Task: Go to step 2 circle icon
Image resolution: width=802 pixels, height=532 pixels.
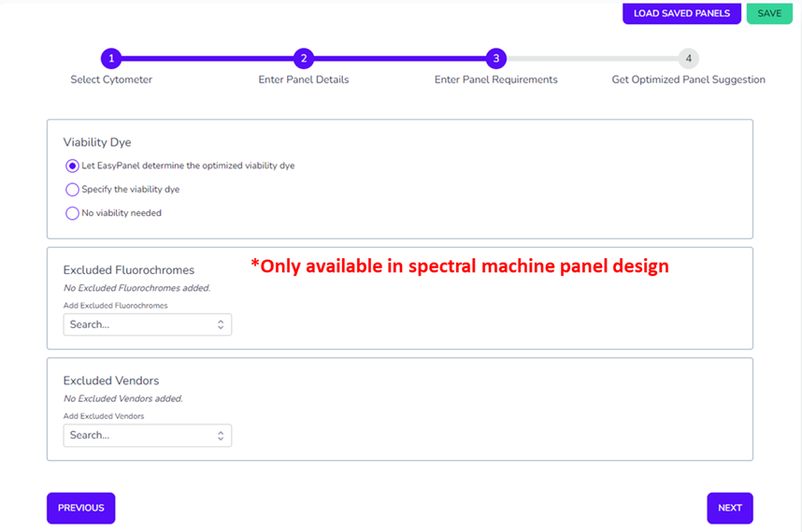Action: 303,59
